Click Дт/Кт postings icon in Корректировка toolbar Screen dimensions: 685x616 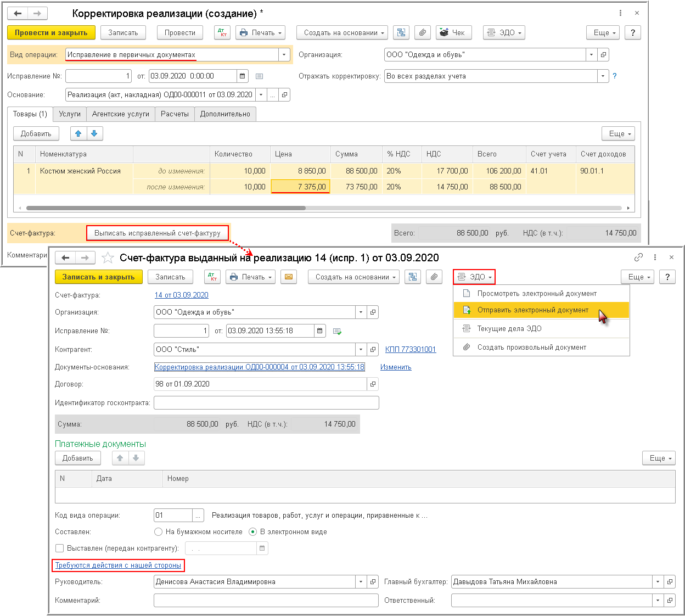point(222,33)
